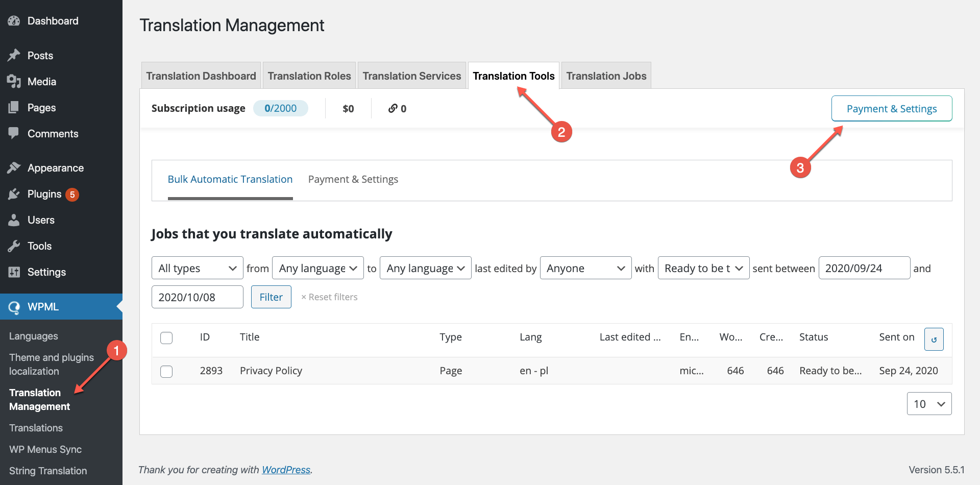Open the 10 items-per-page dropdown
The height and width of the screenshot is (485, 980).
coord(929,404)
